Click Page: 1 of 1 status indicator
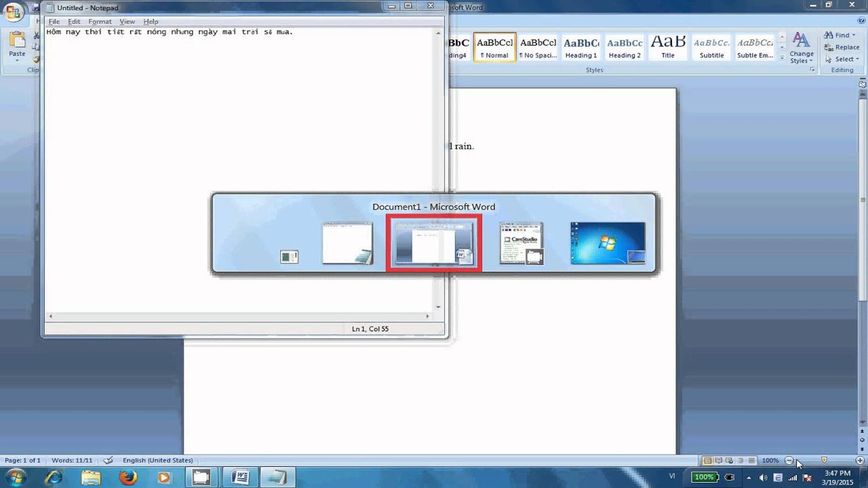 (23, 460)
